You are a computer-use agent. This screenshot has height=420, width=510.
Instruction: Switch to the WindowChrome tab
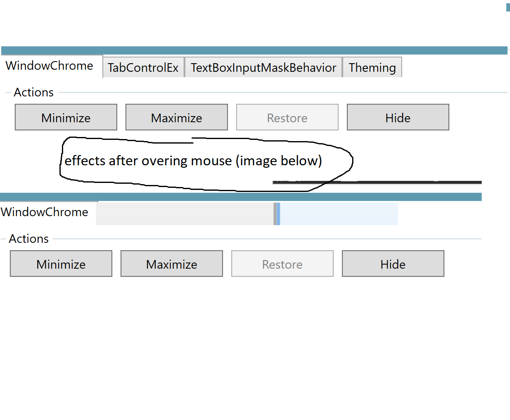(x=49, y=66)
